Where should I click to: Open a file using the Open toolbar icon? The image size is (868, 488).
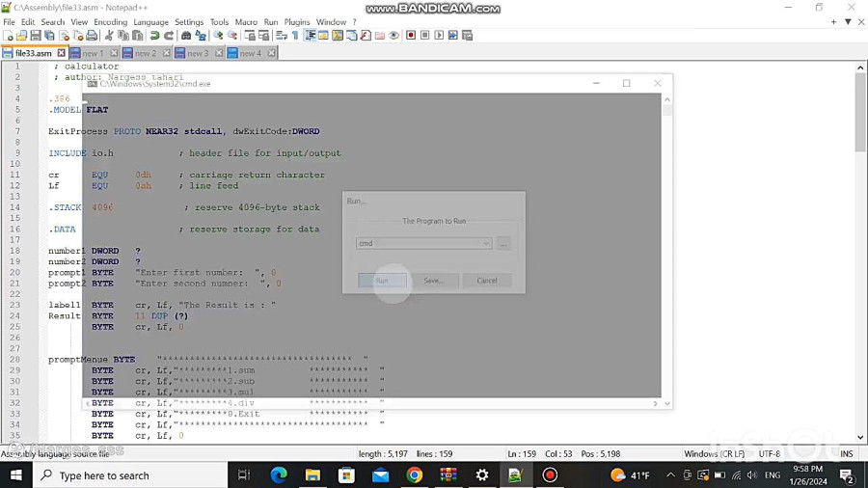click(x=21, y=36)
